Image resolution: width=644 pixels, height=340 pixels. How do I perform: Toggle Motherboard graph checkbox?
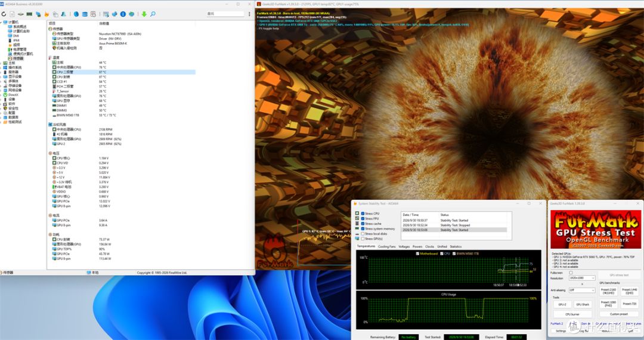(x=417, y=254)
